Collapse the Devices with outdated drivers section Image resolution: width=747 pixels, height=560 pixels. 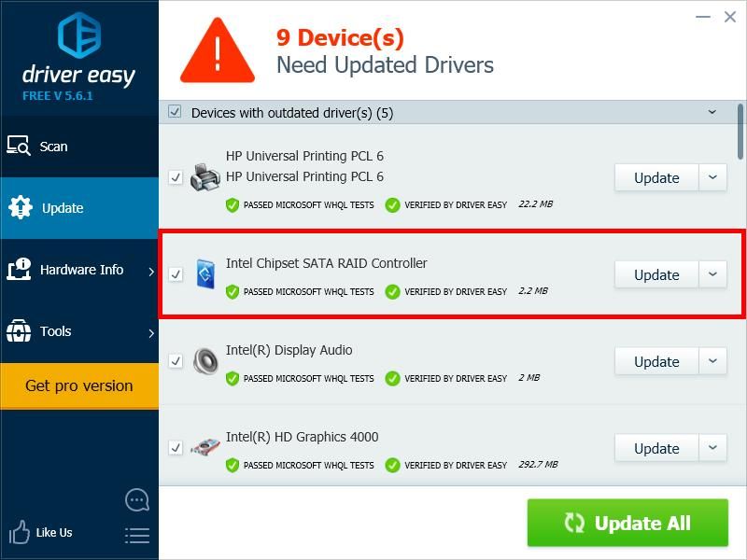tap(712, 112)
